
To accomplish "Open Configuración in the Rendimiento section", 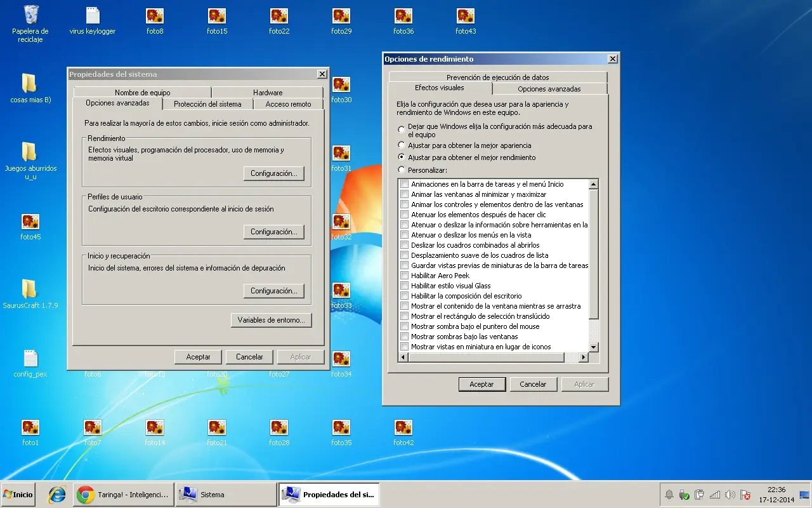I will 274,173.
